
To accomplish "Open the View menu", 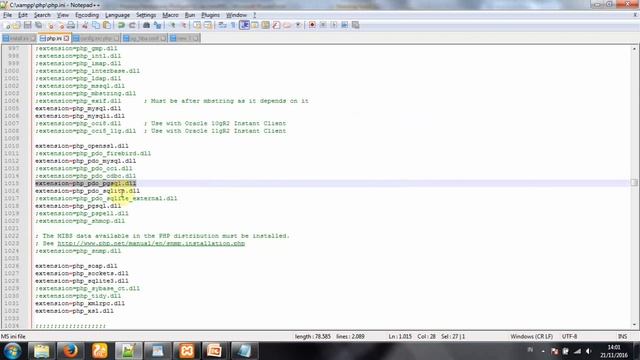I will [x=62, y=15].
